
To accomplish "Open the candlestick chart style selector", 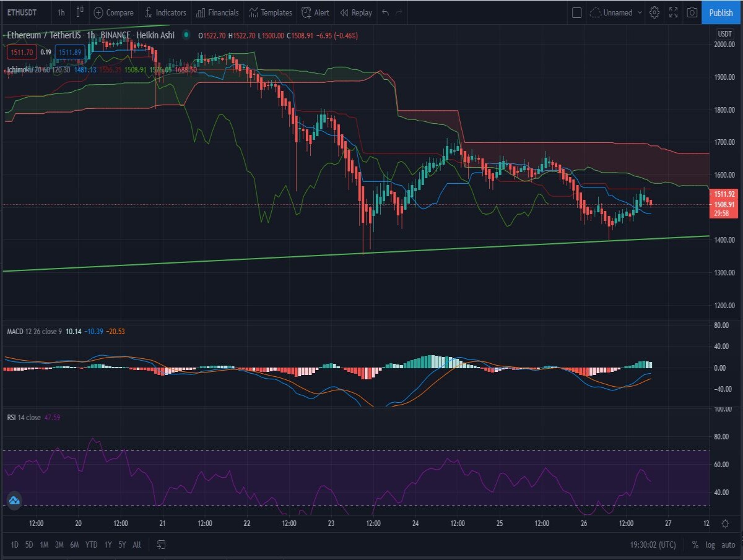I will coord(79,12).
